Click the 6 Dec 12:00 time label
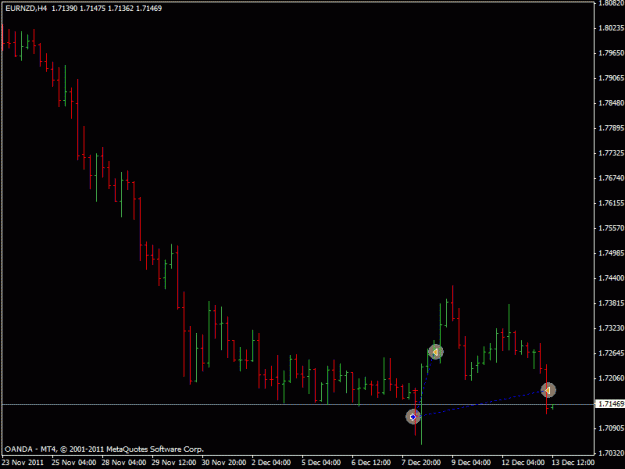 click(x=371, y=463)
